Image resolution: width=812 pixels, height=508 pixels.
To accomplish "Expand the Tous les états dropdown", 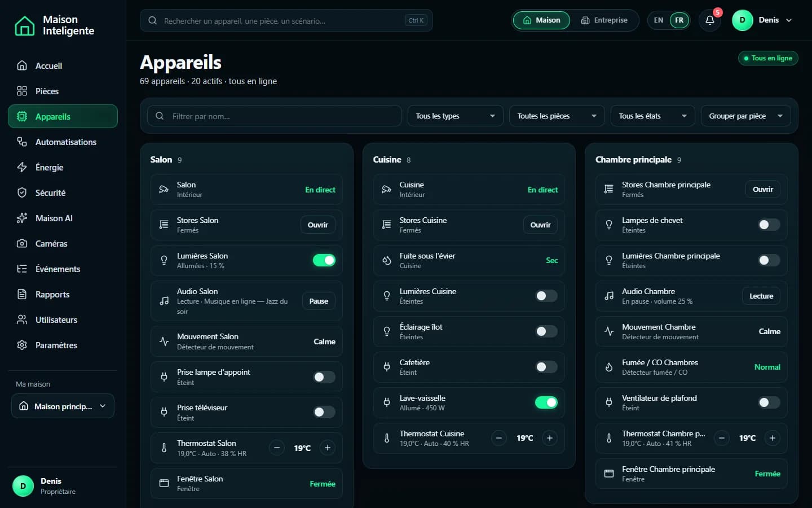I will click(653, 116).
